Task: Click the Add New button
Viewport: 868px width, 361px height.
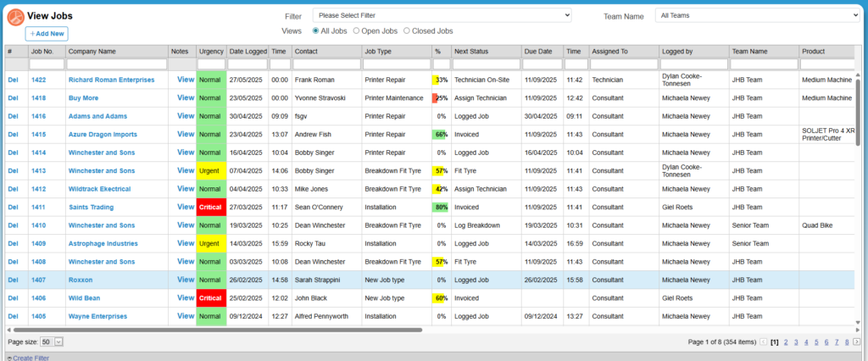Action: [x=47, y=34]
